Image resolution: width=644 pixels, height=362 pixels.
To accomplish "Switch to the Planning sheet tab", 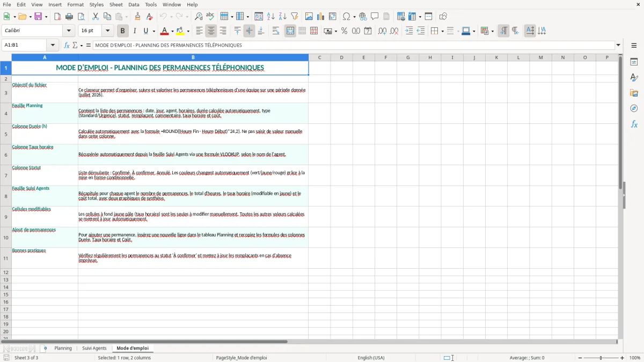I will [x=63, y=349].
